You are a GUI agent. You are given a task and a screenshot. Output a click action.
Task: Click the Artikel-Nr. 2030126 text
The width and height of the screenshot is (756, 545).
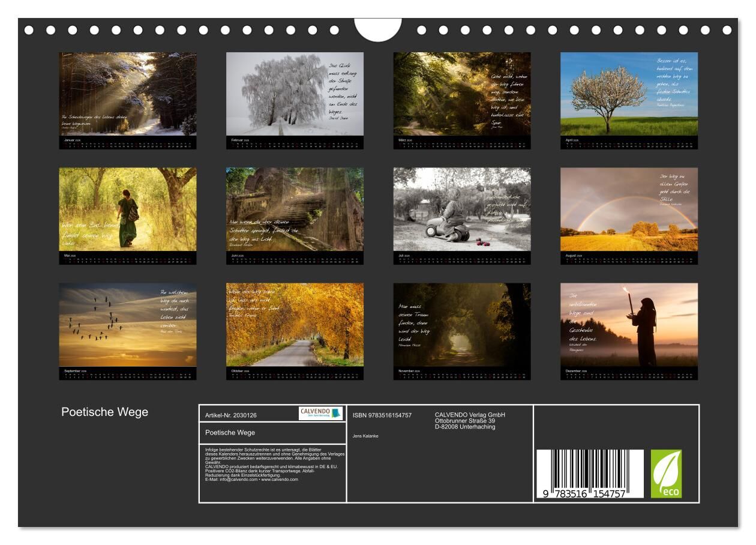pyautogui.click(x=231, y=415)
